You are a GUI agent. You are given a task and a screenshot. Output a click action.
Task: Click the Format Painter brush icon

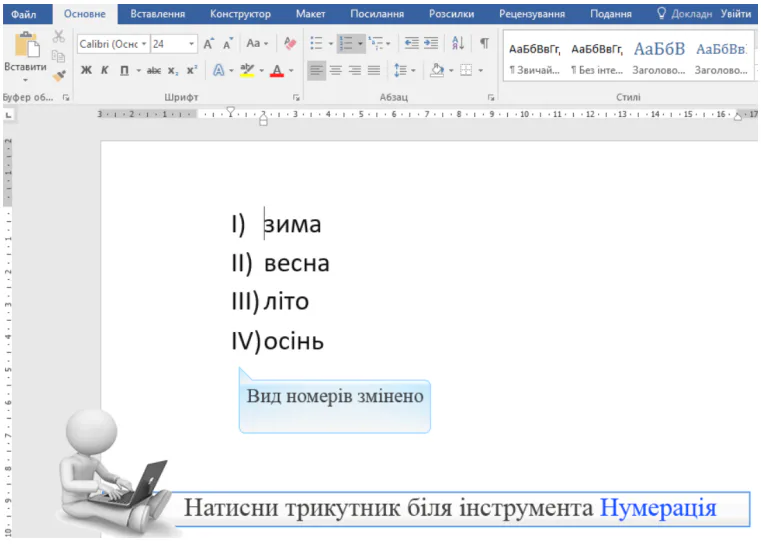click(x=58, y=74)
